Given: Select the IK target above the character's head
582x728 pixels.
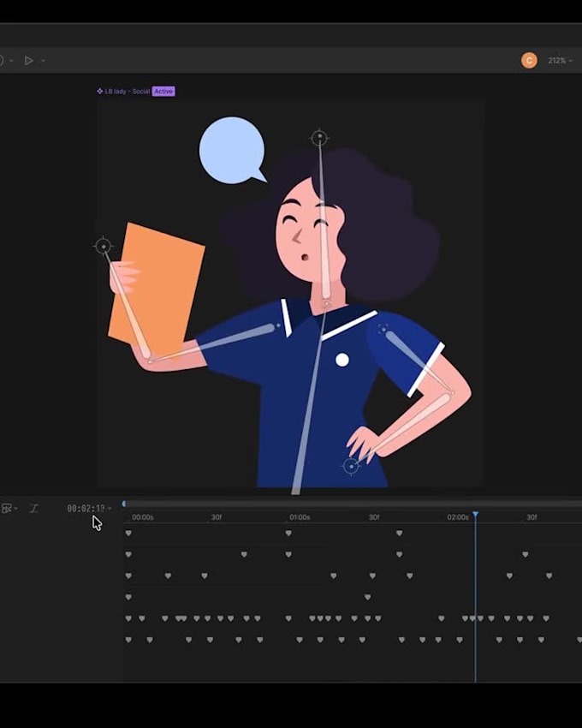Looking at the screenshot, I should (319, 137).
